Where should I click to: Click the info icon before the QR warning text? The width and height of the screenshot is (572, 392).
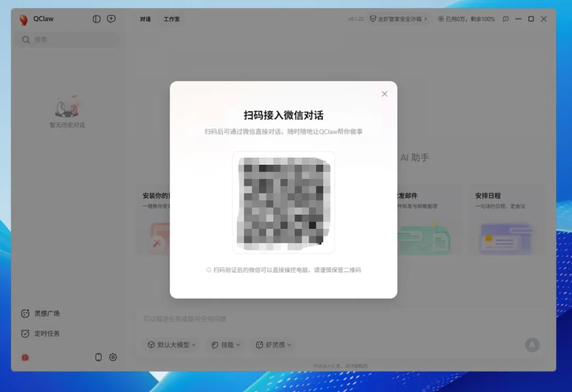pos(209,270)
